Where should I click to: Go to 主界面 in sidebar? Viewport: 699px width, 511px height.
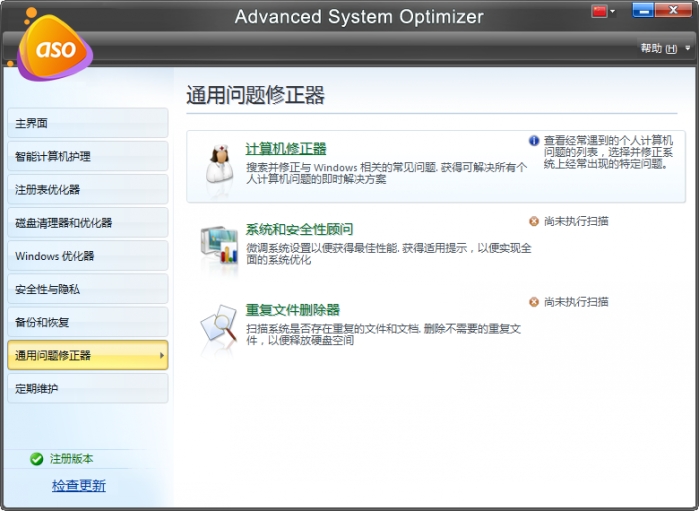[88, 123]
